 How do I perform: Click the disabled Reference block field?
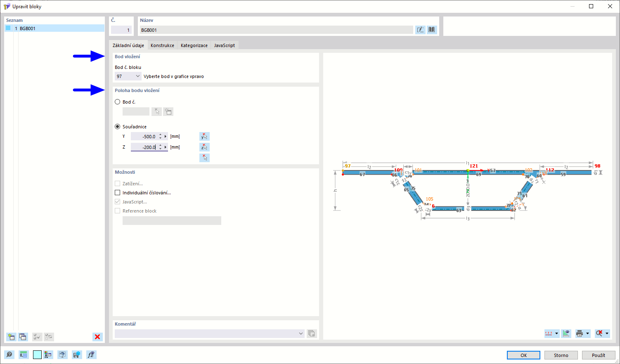(x=172, y=220)
